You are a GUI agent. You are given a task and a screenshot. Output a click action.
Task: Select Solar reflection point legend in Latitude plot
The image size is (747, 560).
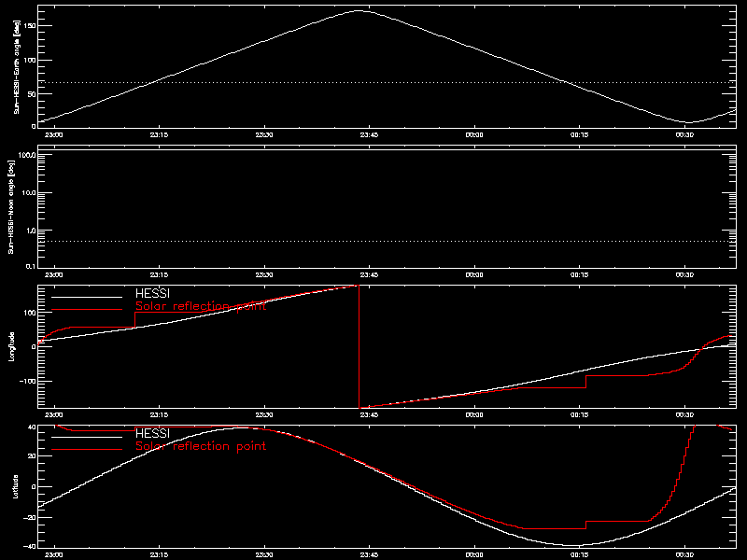click(201, 446)
